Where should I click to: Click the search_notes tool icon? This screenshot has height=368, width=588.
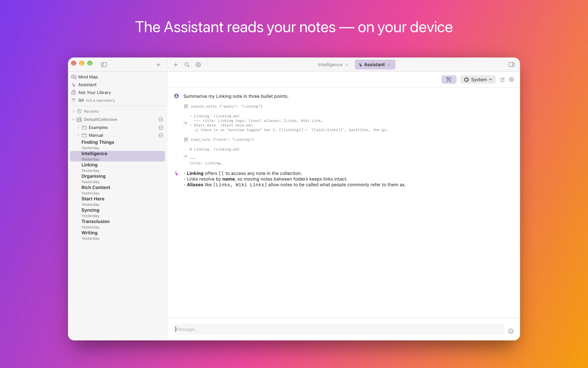(x=186, y=106)
